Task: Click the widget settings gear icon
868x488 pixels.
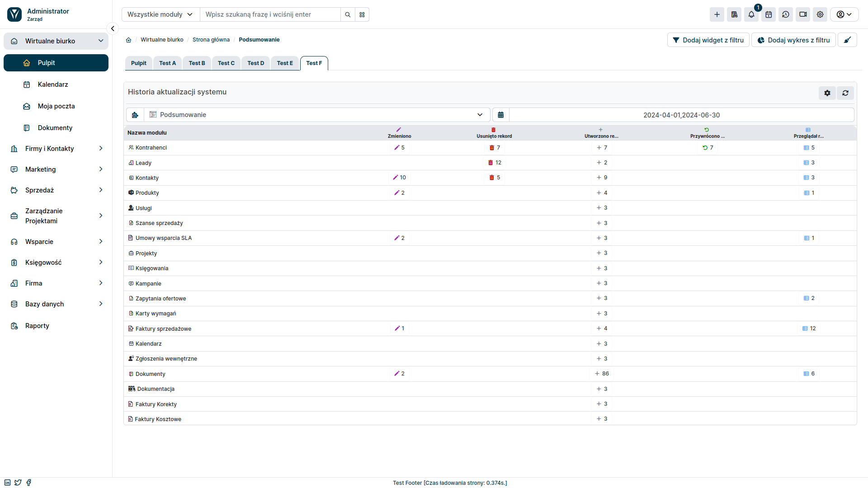Action: click(827, 93)
